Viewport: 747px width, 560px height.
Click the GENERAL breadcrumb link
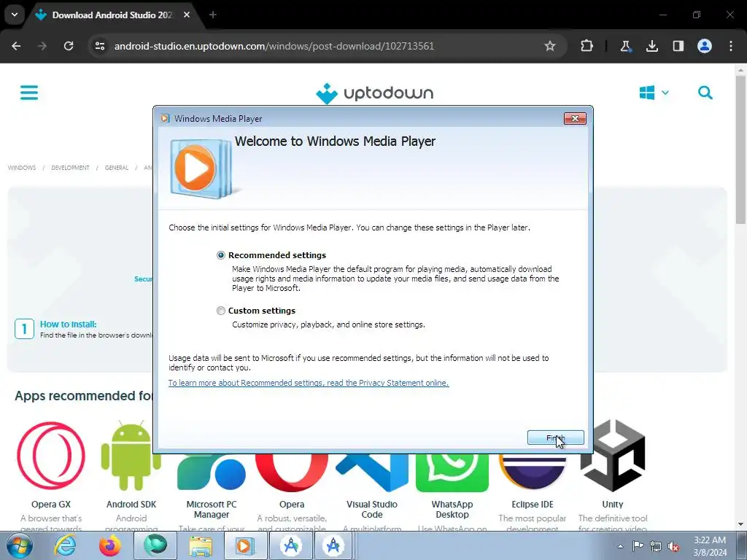click(x=117, y=168)
